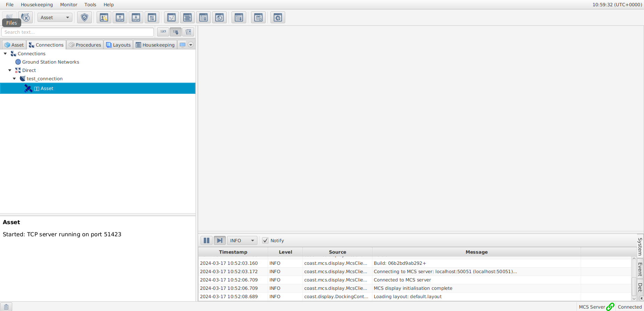This screenshot has height=311, width=644.
Task: Click the calendar schedule toolbar icon
Action: point(258,17)
